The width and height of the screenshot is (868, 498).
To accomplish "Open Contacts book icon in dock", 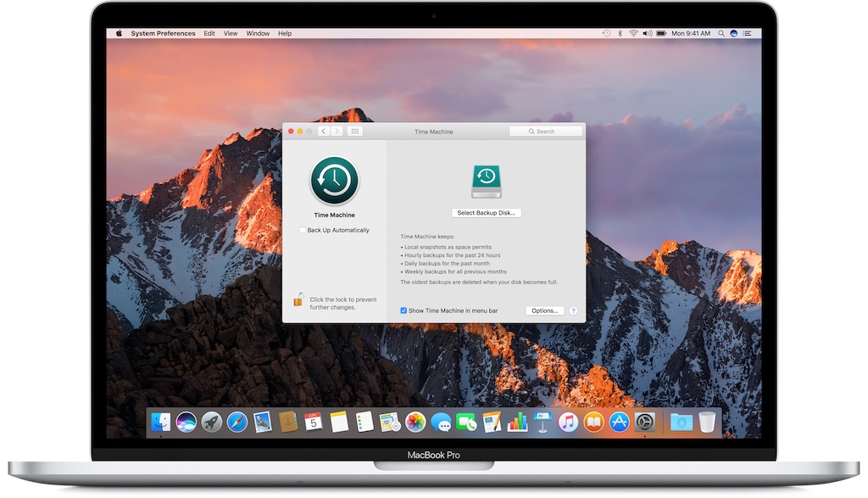I will click(288, 422).
